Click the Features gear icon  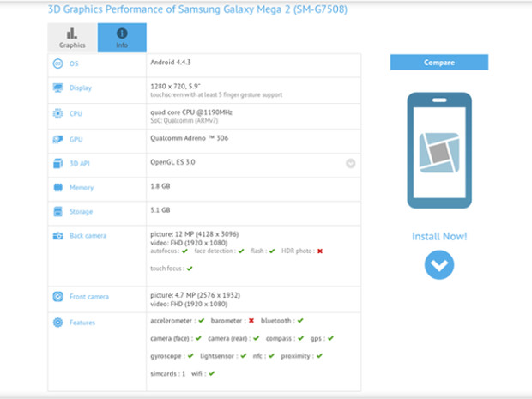(x=58, y=323)
